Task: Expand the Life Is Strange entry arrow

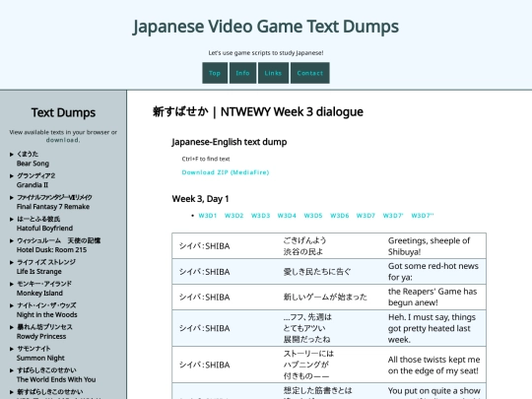Action: 12,262
